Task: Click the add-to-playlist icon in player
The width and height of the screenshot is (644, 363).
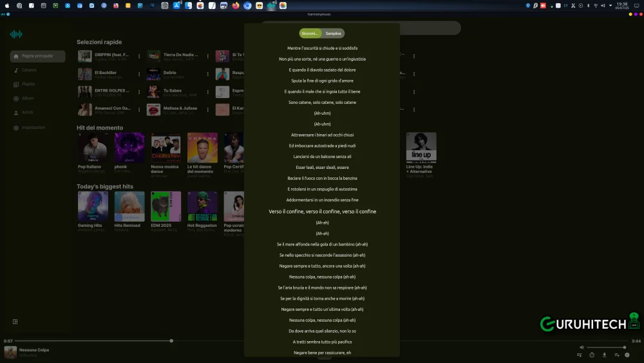Action: click(x=616, y=355)
